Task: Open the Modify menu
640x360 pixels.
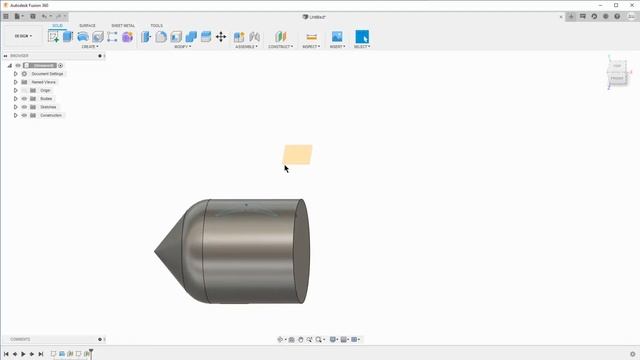Action: [182, 47]
